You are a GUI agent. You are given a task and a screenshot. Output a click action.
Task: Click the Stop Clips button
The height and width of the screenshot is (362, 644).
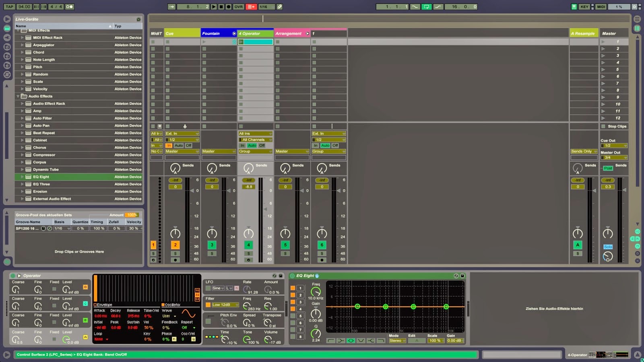[614, 126]
